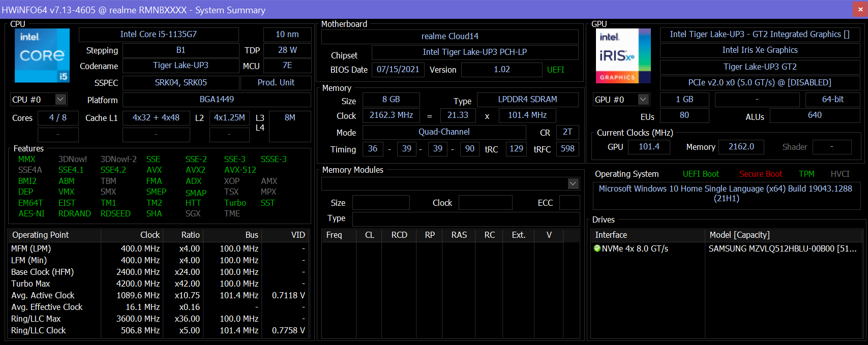
Task: Click the BGA1449 platform field
Action: click(217, 100)
